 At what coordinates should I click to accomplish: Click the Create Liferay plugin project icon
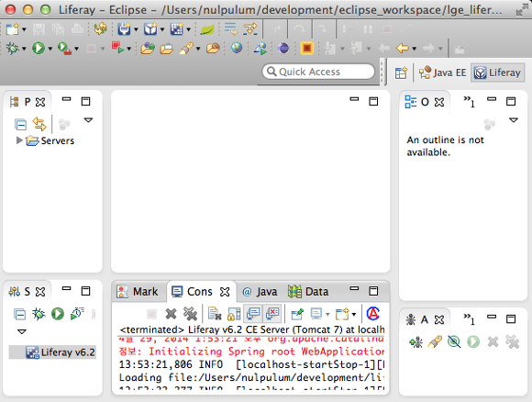125,29
